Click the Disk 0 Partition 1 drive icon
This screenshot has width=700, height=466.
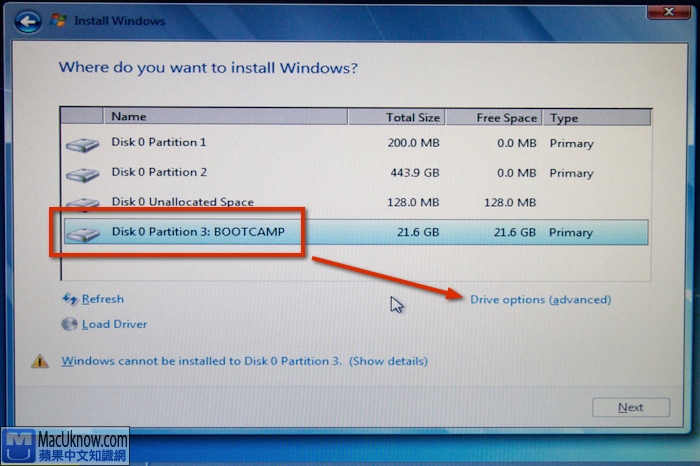[x=83, y=144]
